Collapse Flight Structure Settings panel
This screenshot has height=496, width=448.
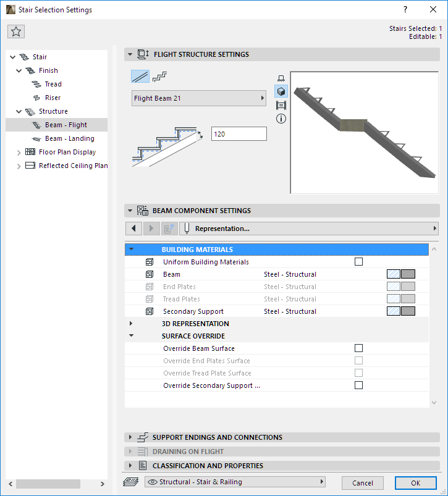(x=130, y=54)
